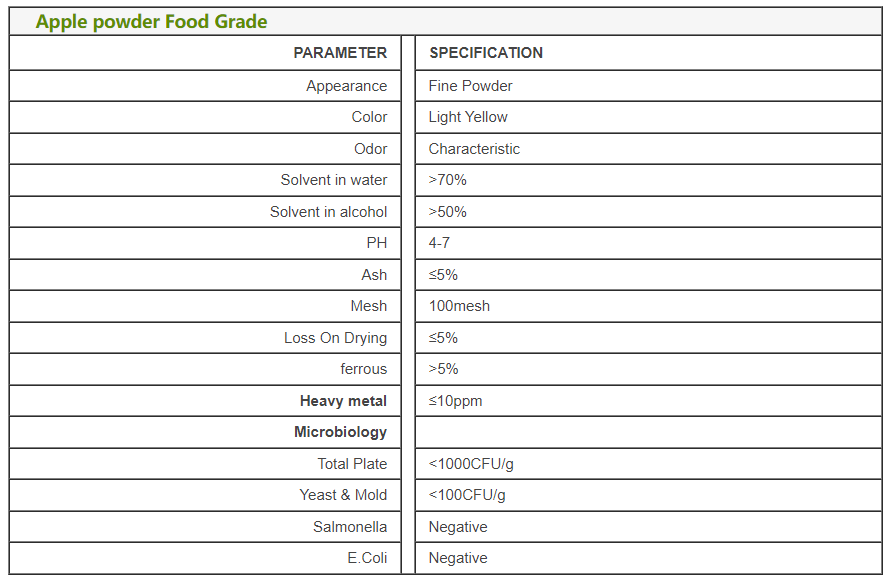Click the Appearance parameter cell
Image resolution: width=894 pixels, height=581 pixels.
point(346,86)
